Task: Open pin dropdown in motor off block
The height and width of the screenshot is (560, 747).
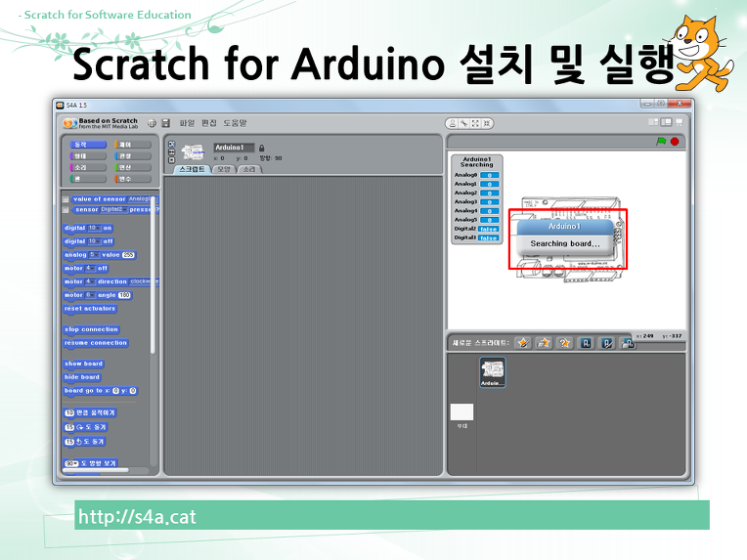Action: [91, 268]
